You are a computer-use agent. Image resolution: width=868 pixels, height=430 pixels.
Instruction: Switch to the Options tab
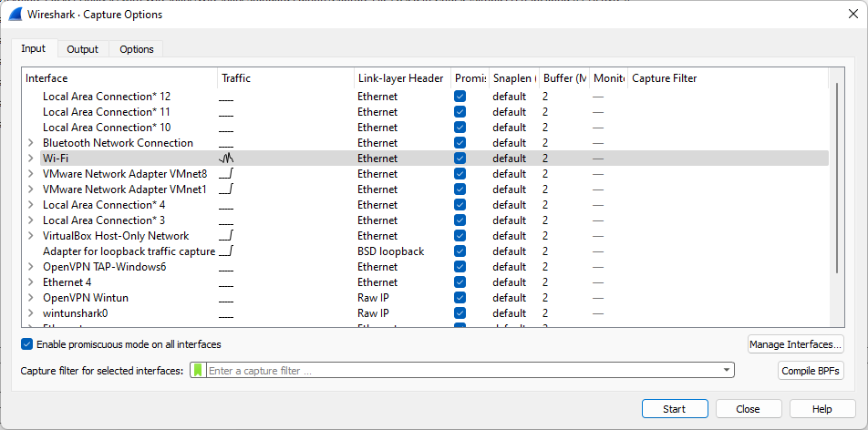pyautogui.click(x=137, y=49)
